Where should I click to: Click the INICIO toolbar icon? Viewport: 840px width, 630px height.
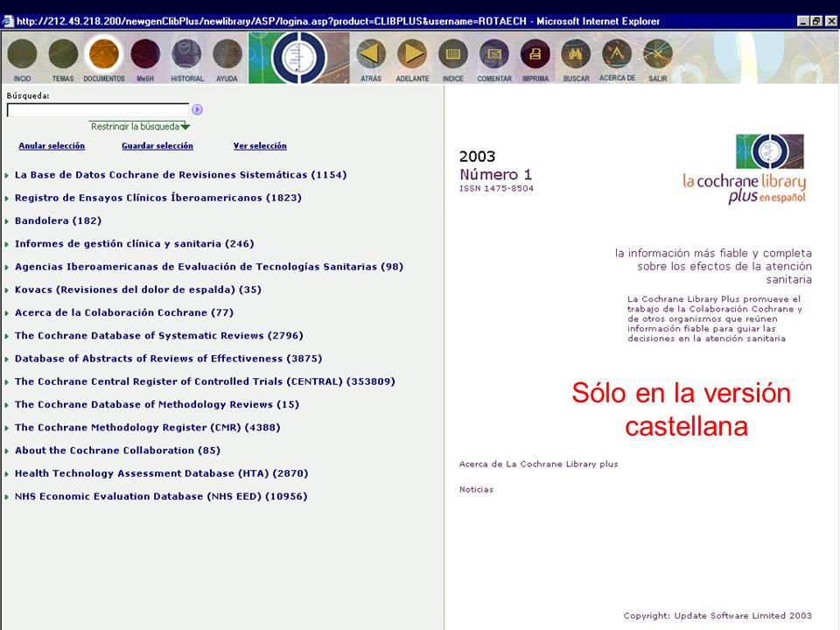[22, 54]
